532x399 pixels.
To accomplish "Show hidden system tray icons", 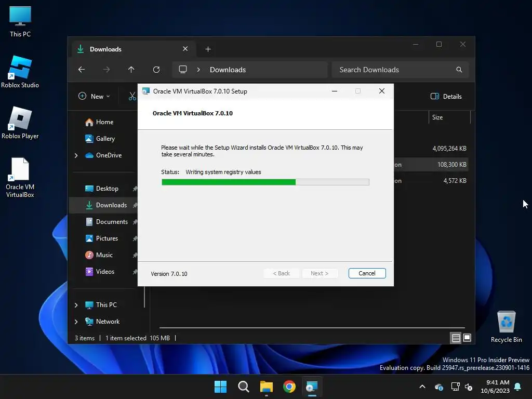I will click(422, 387).
